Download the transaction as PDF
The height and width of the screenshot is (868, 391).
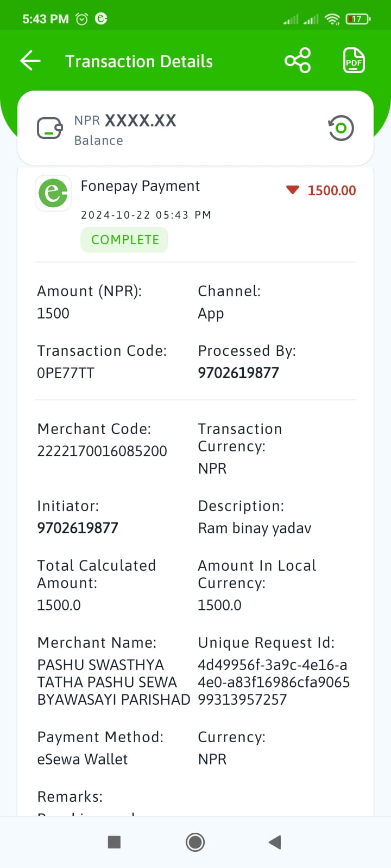(354, 60)
